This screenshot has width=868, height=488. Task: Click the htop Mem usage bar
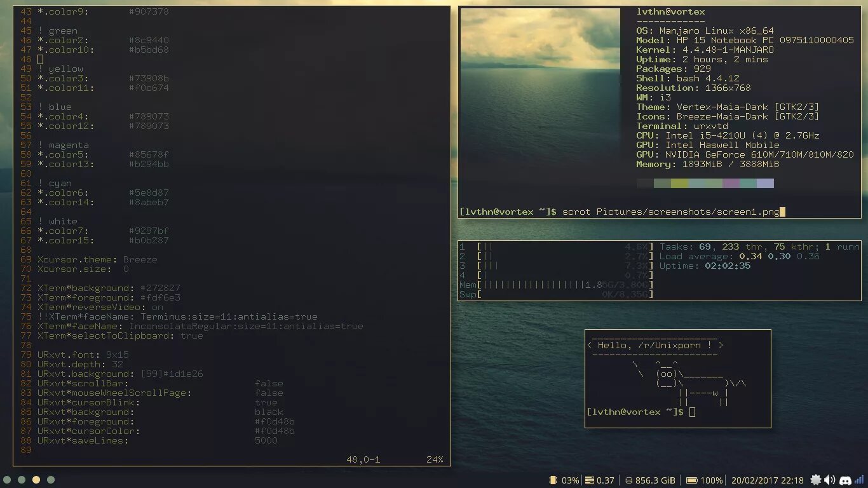[565, 285]
